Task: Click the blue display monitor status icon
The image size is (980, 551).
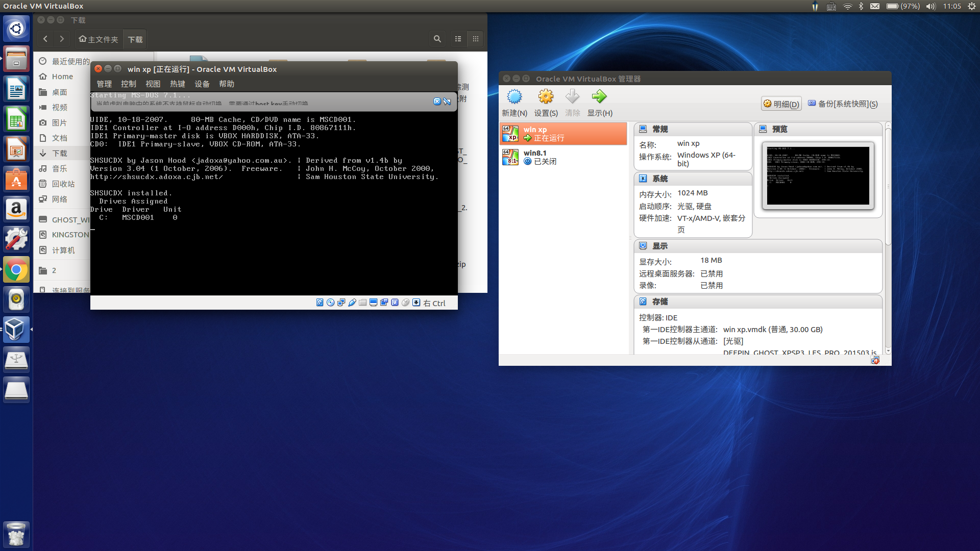Action: 373,303
